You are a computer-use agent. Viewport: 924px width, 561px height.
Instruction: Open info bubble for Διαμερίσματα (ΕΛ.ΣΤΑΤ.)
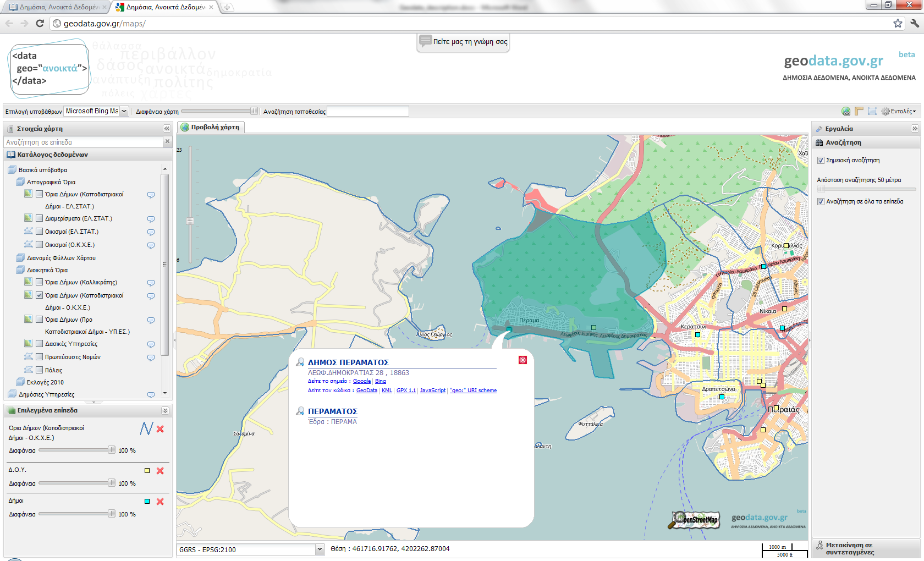click(x=151, y=219)
